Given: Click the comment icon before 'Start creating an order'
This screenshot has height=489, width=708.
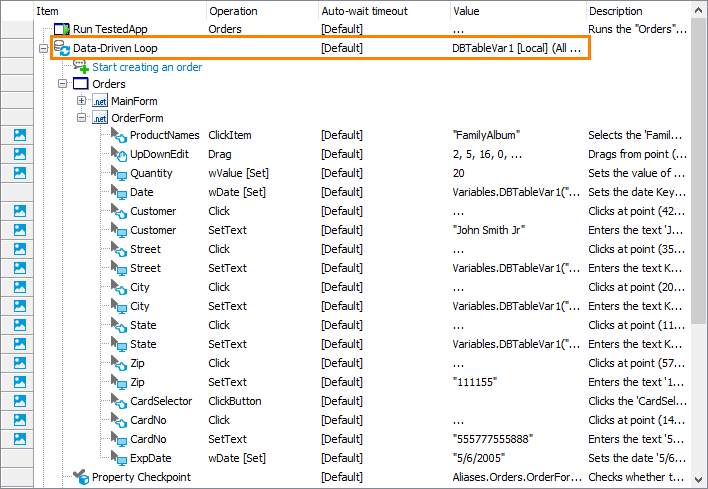Looking at the screenshot, I should pos(80,67).
